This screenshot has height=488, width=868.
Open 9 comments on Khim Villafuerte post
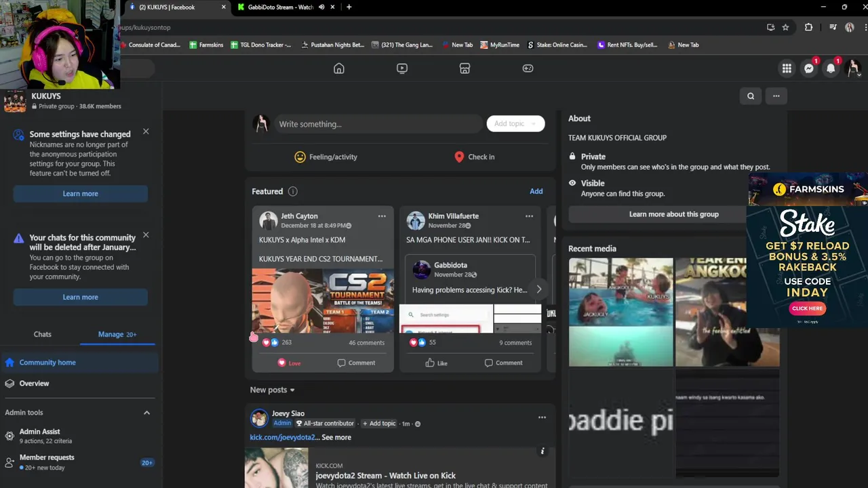point(515,343)
